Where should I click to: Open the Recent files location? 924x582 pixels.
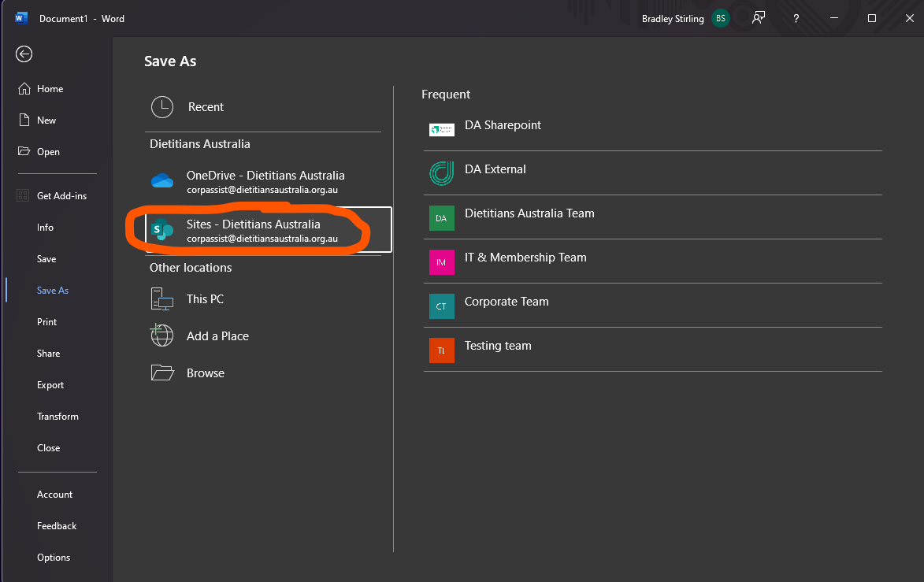(205, 106)
